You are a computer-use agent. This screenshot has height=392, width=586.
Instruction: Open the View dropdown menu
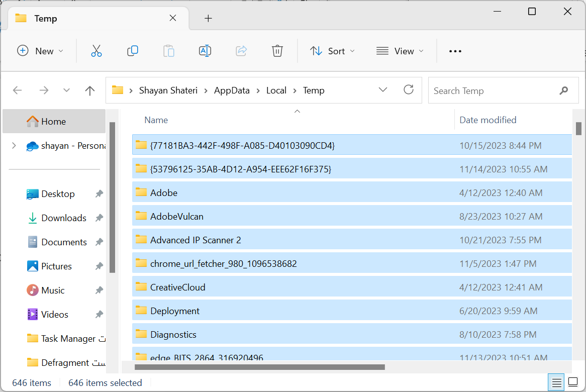(400, 51)
